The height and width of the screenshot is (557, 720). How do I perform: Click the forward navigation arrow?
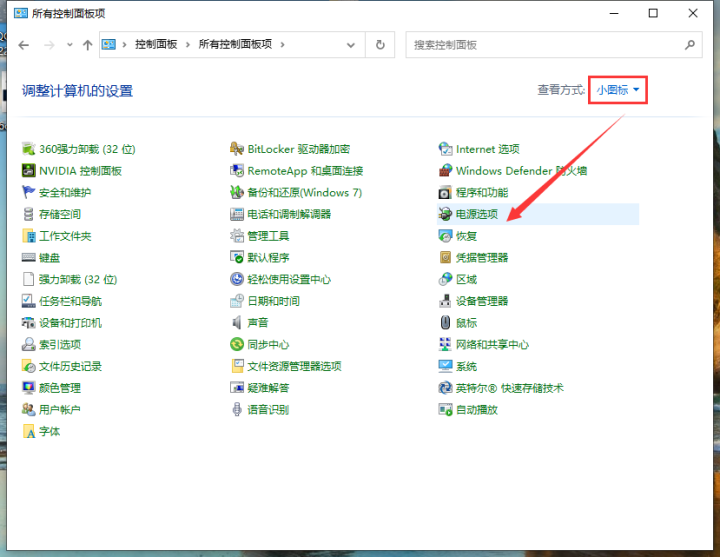coord(49,45)
